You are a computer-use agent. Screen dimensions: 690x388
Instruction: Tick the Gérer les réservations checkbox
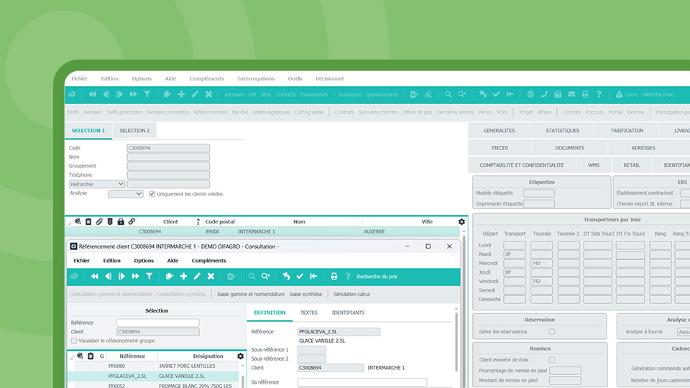pyautogui.click(x=551, y=332)
